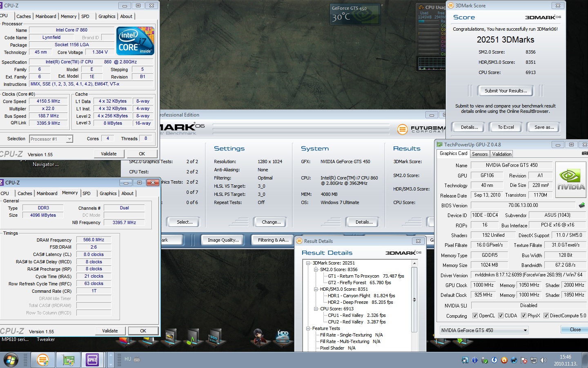Click the 3DMark Score window title icon
Viewport: 588px width, 368px height.
click(x=451, y=5)
